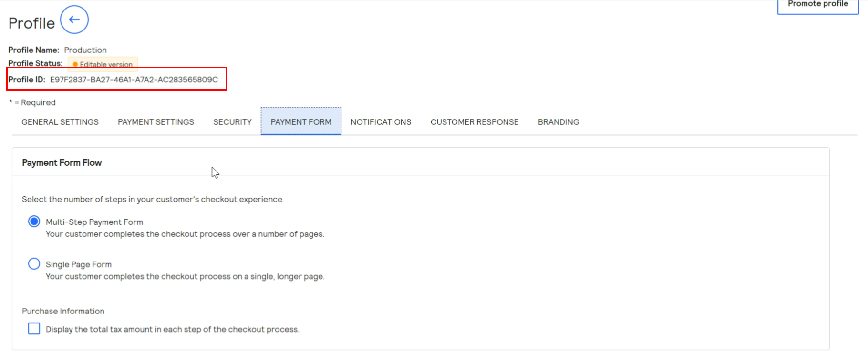Go to the Security tab
Screen dimensions: 868x353
[x=232, y=122]
